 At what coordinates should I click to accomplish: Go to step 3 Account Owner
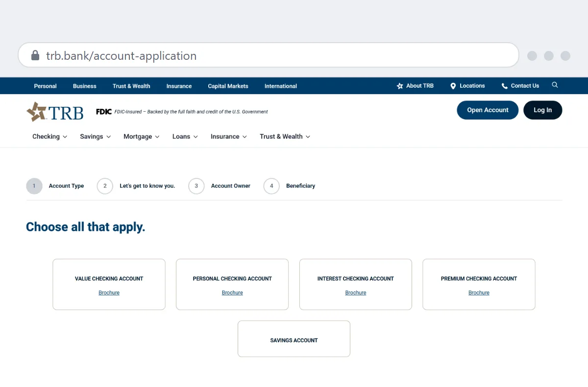coord(219,186)
